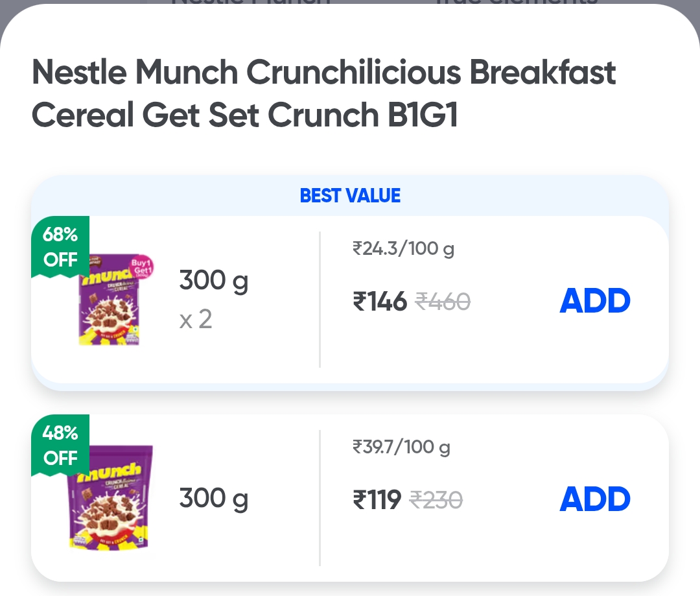Click the struck-through ₹230 price
This screenshot has height=596, width=700.
coord(436,500)
